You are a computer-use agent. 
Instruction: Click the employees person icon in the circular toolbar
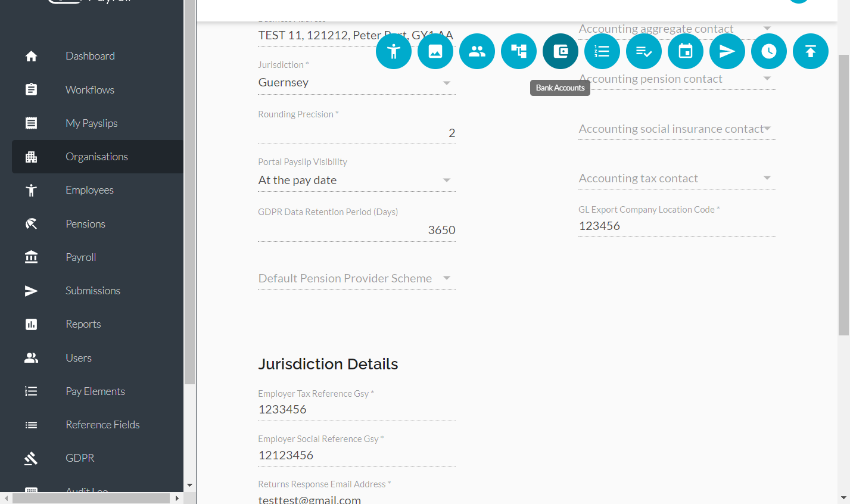(394, 51)
